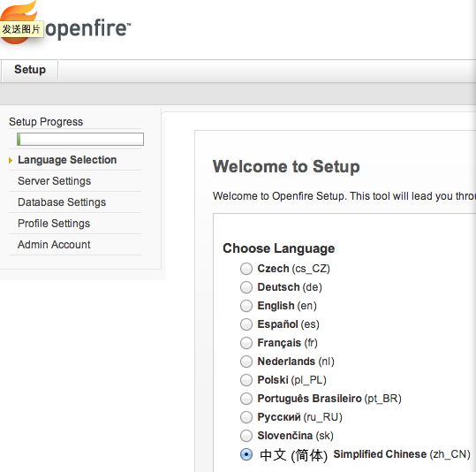Image resolution: width=476 pixels, height=472 pixels.
Task: Open Admin Account step
Action: click(x=54, y=245)
